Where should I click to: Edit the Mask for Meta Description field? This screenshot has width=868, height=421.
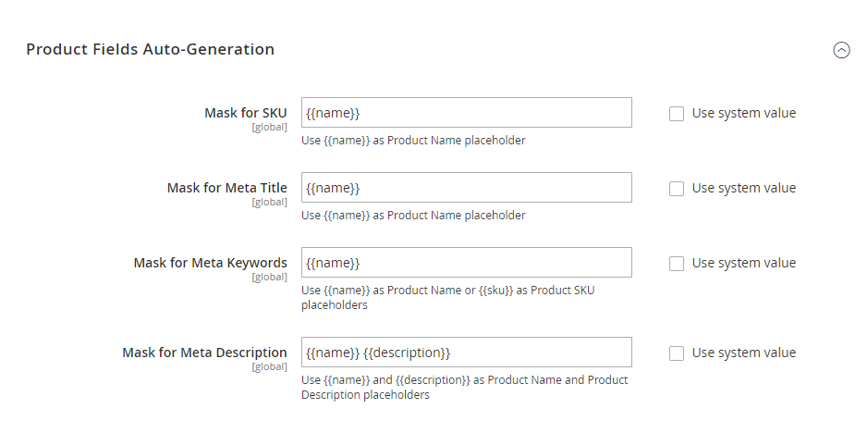point(466,353)
